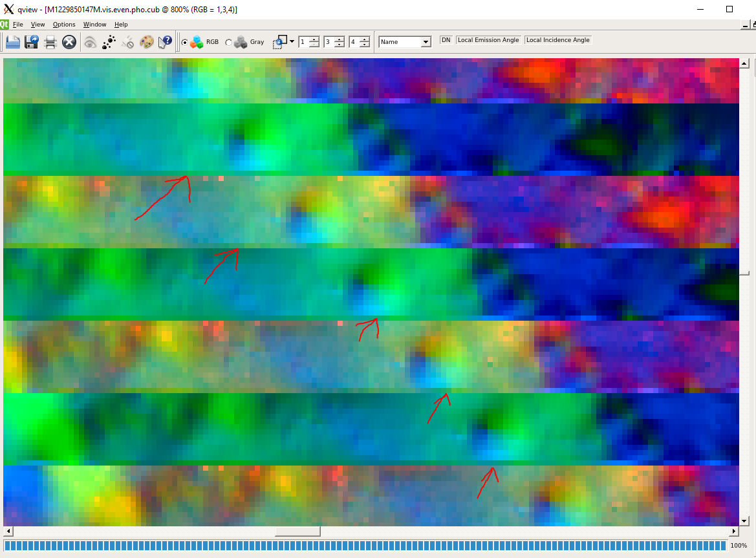Decrease blue band spin box value 4
756x558 pixels.
[365, 45]
